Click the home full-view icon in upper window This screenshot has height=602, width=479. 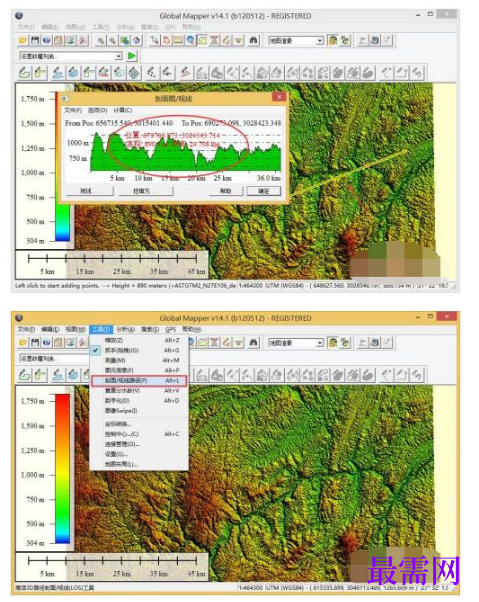[x=137, y=40]
